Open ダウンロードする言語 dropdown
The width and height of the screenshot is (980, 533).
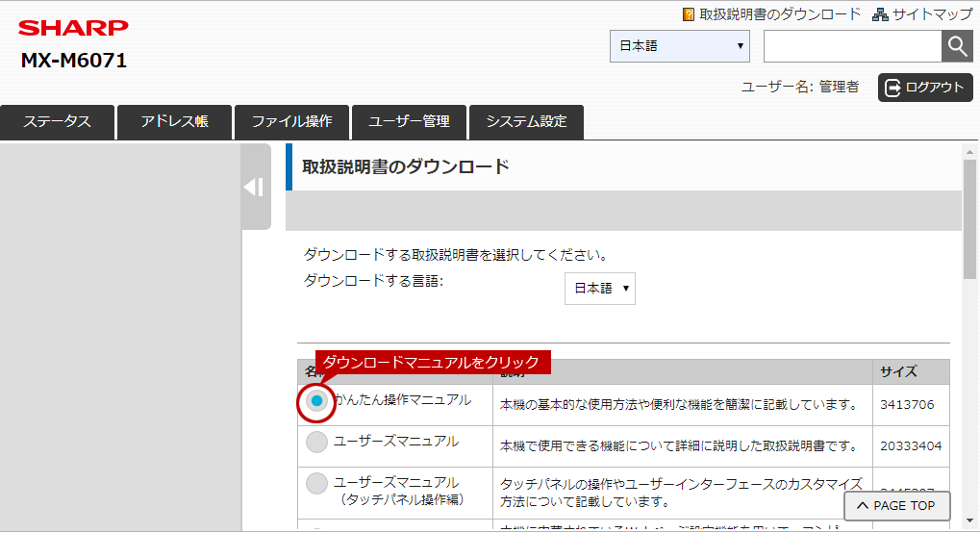point(600,289)
